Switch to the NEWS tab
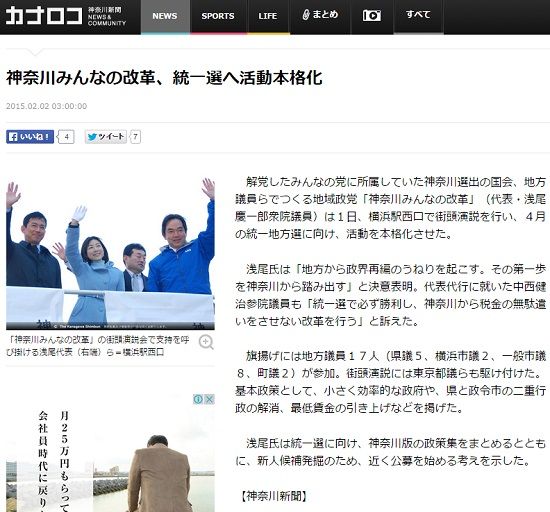Image resolution: width=550 pixels, height=512 pixels. coord(165,16)
